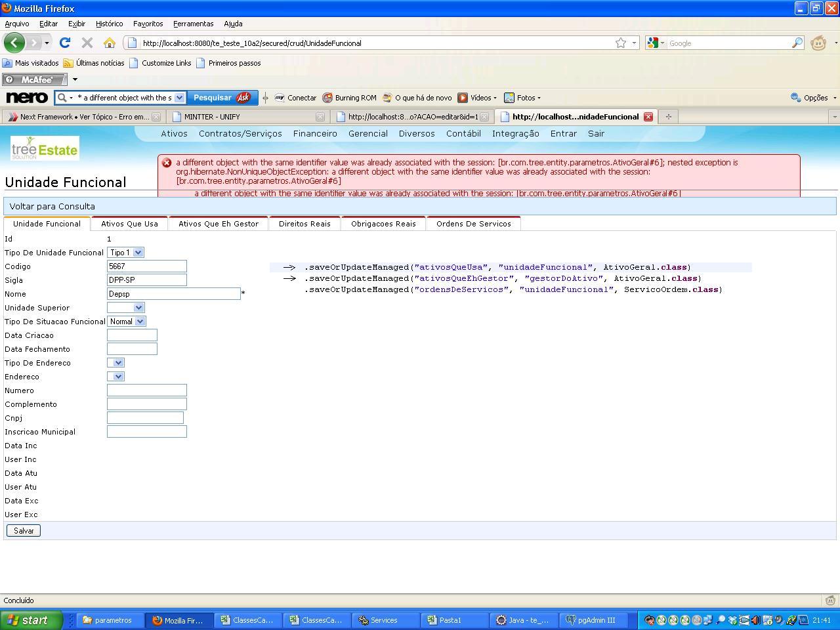
Task: Click the Cnpj input field
Action: [145, 418]
